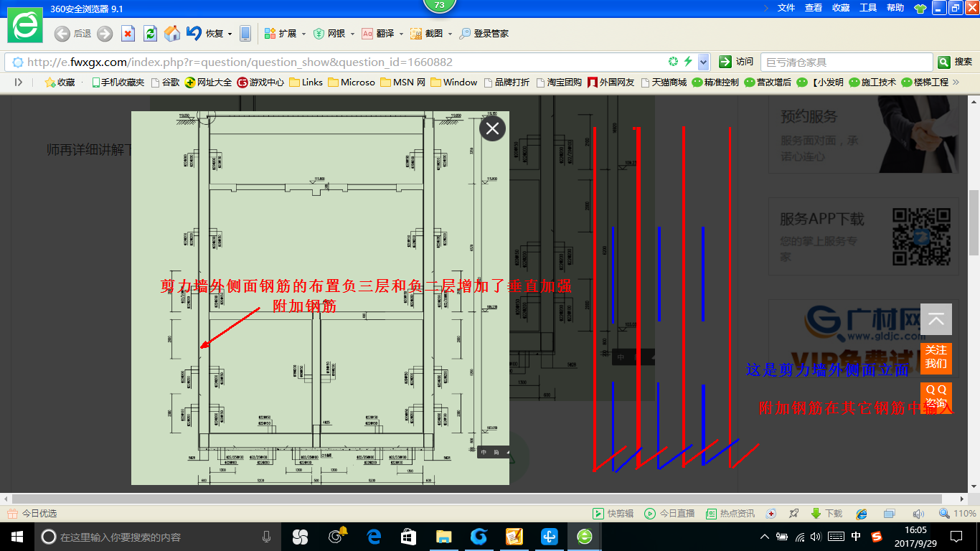Expand the 恢复 dropdown arrow
The image size is (980, 551).
pyautogui.click(x=230, y=34)
